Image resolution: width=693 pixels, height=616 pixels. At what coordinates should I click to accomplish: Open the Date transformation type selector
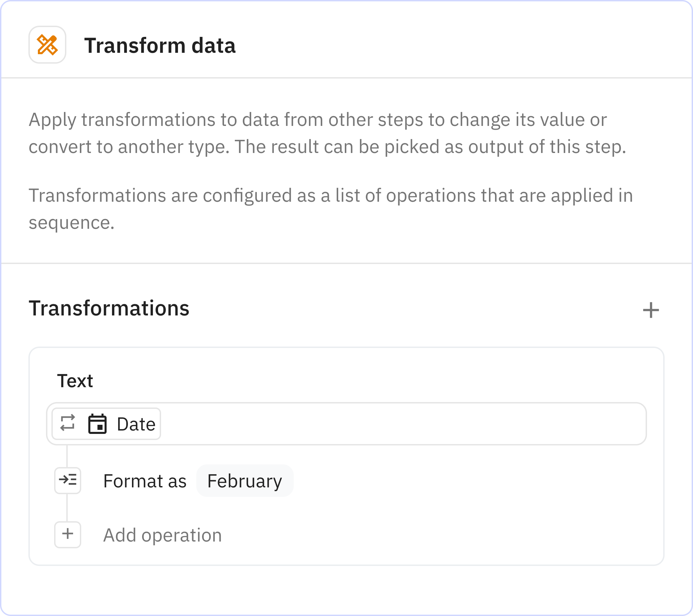coord(105,423)
